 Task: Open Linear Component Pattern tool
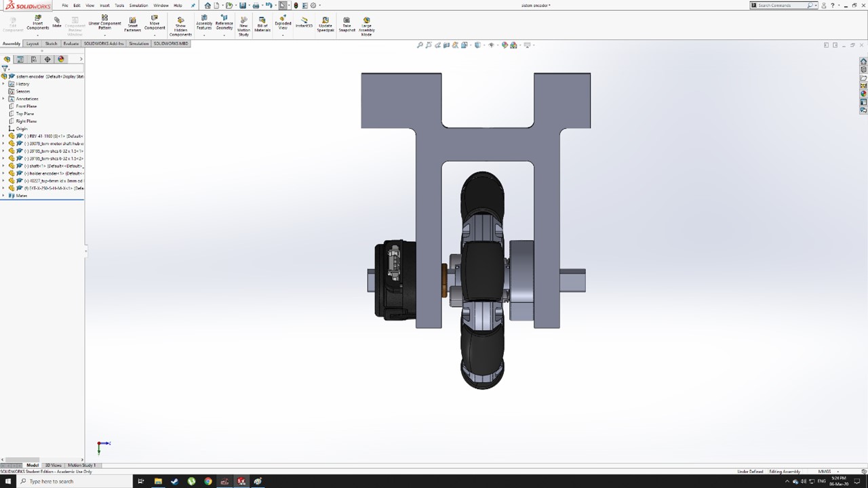[x=104, y=22]
